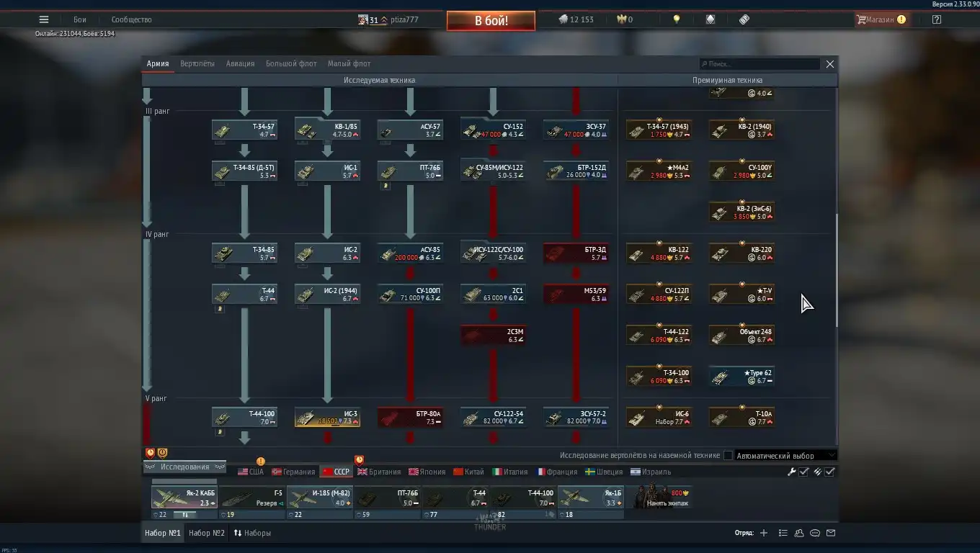Open the Бои menu

click(79, 20)
